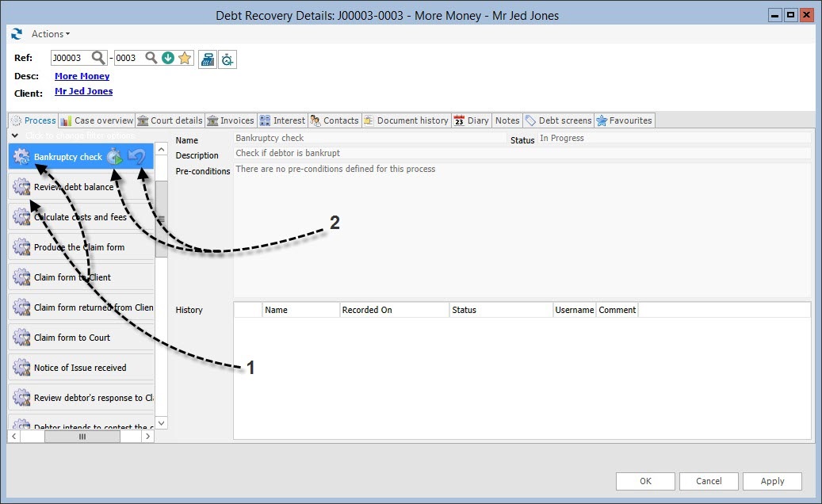Click the magnifier next to ref J00003

(x=98, y=58)
